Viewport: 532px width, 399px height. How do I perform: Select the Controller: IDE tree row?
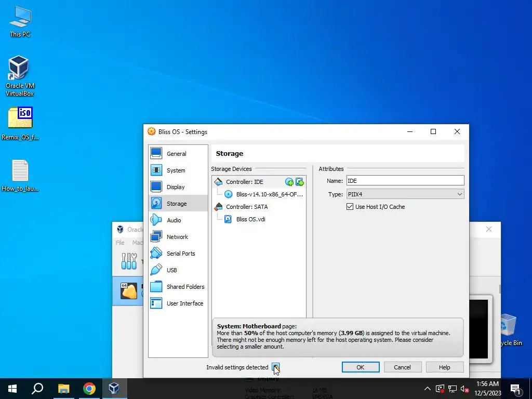(x=259, y=182)
